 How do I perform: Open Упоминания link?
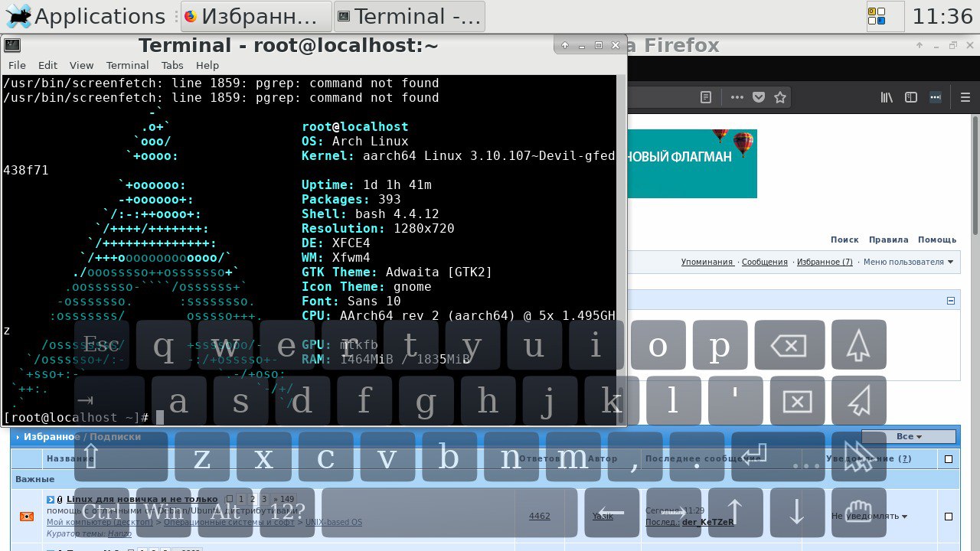point(707,262)
